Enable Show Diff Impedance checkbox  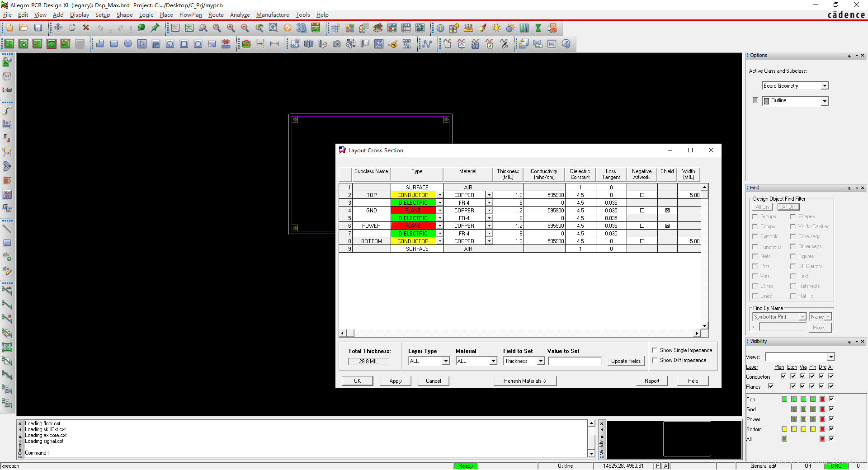[655, 360]
